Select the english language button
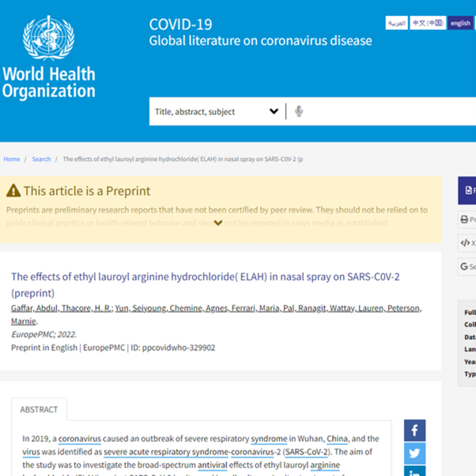Image resolution: width=476 pixels, height=476 pixels. coord(461,23)
